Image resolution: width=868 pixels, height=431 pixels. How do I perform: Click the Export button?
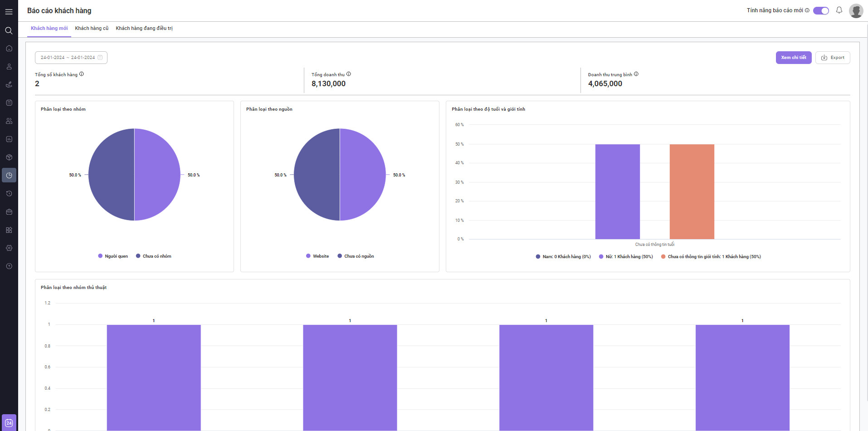click(x=833, y=58)
